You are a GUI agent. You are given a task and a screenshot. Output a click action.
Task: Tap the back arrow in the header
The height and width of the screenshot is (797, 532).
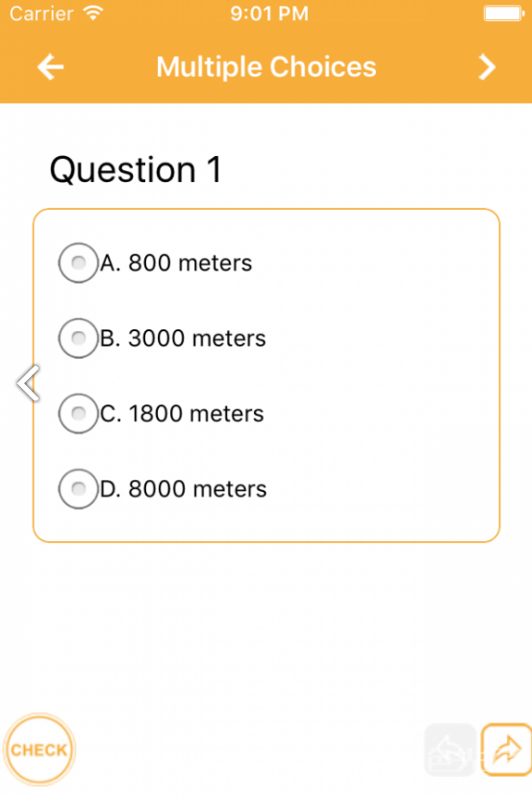[x=50, y=67]
